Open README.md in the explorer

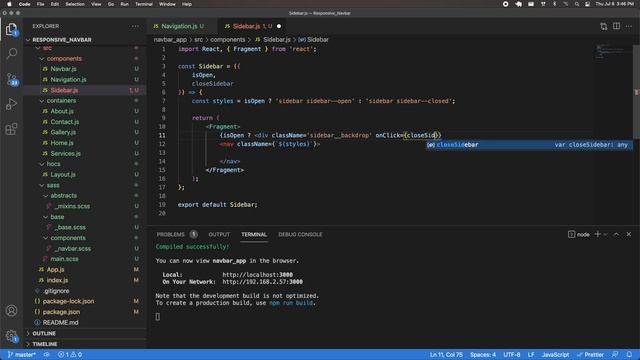(85, 322)
